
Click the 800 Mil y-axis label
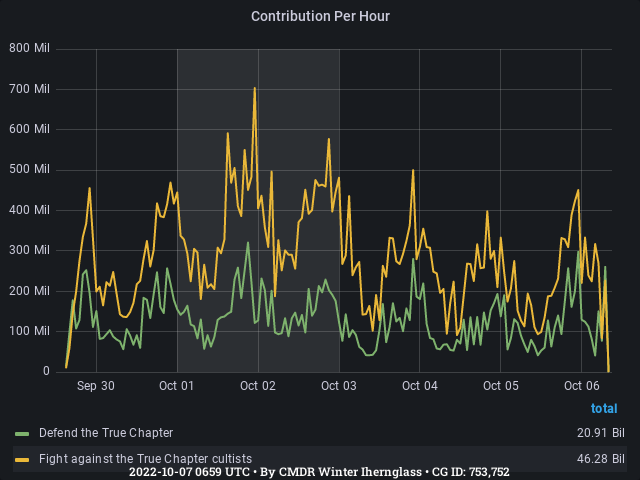(x=29, y=48)
